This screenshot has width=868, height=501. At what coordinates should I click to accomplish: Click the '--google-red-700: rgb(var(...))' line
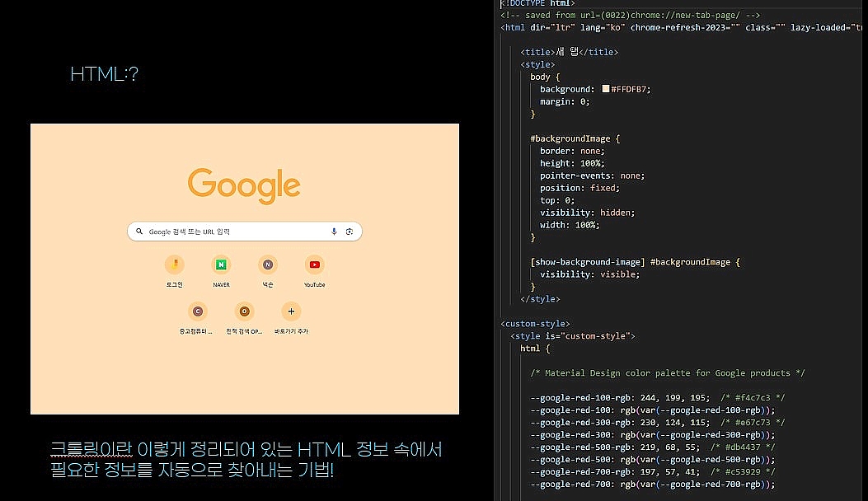652,484
